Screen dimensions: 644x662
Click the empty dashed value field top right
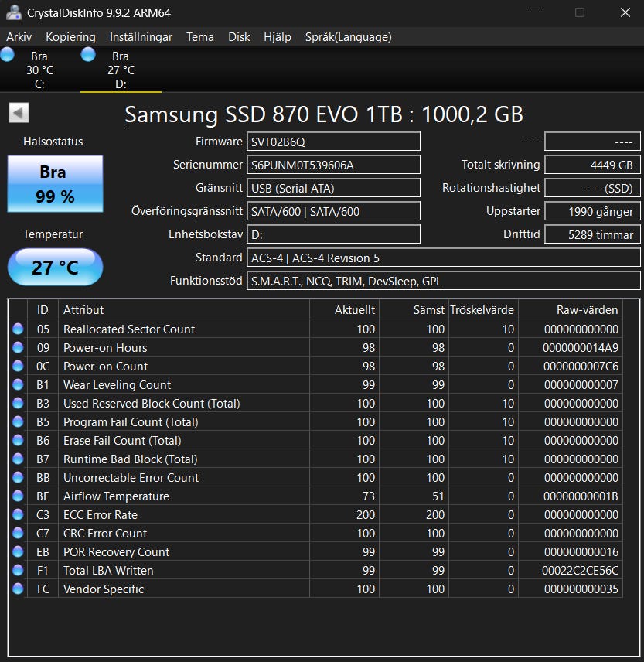coord(592,142)
